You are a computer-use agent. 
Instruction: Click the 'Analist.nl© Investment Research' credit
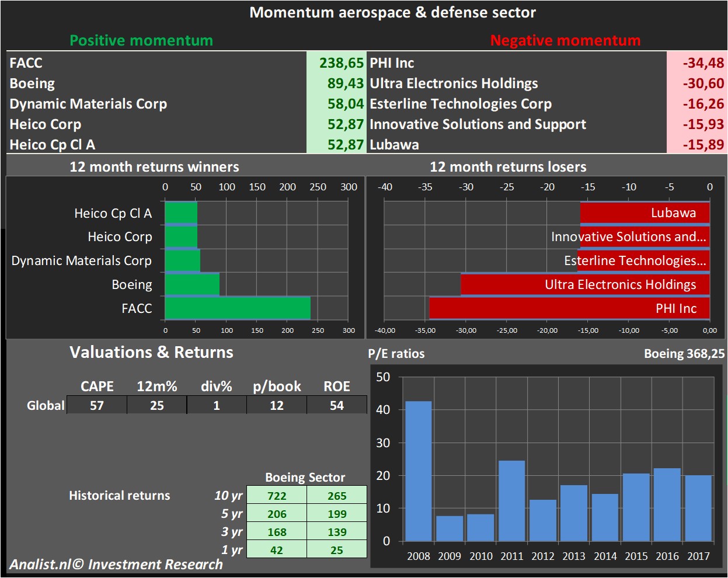point(116,565)
